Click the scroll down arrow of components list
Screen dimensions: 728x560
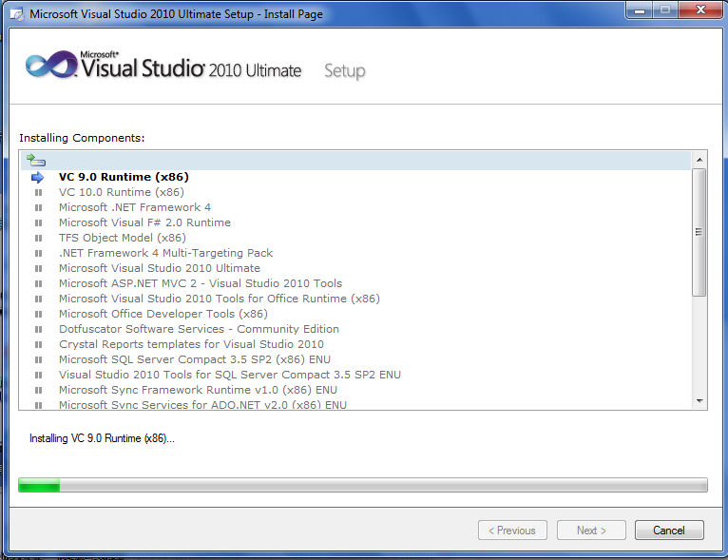coord(699,400)
